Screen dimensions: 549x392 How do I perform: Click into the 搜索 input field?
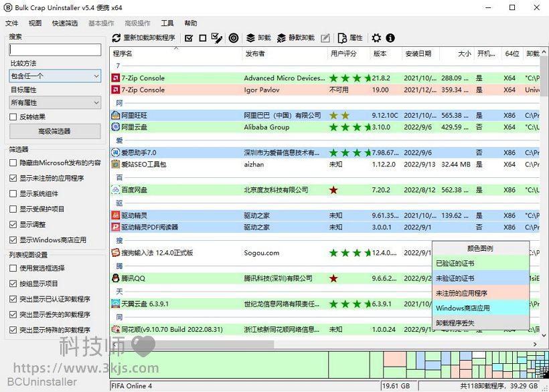(x=55, y=50)
